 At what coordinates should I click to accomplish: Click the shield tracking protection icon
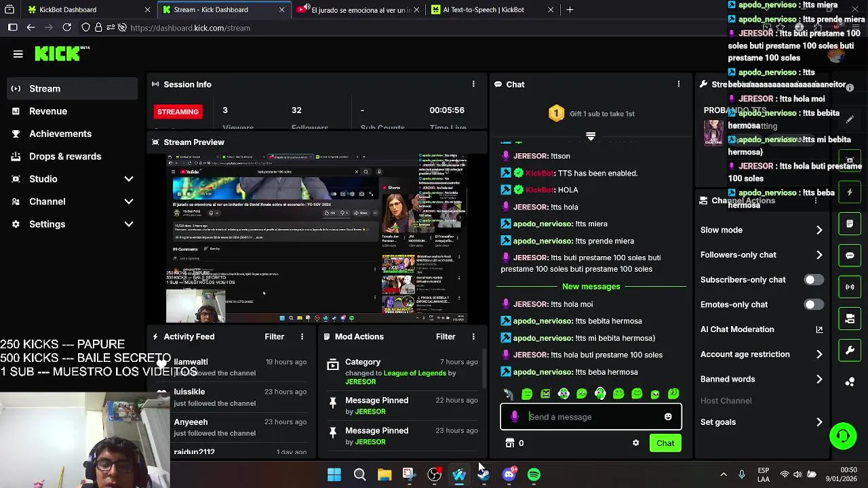[x=86, y=28]
